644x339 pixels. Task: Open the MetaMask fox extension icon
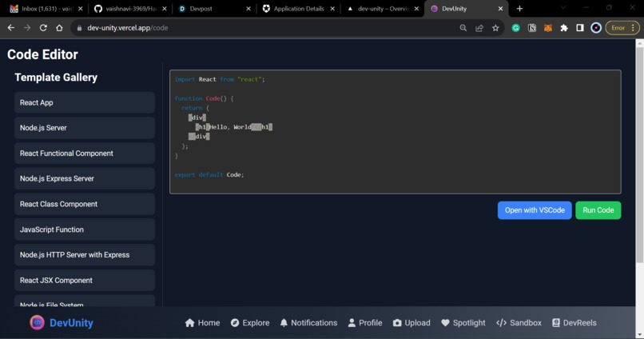548,28
